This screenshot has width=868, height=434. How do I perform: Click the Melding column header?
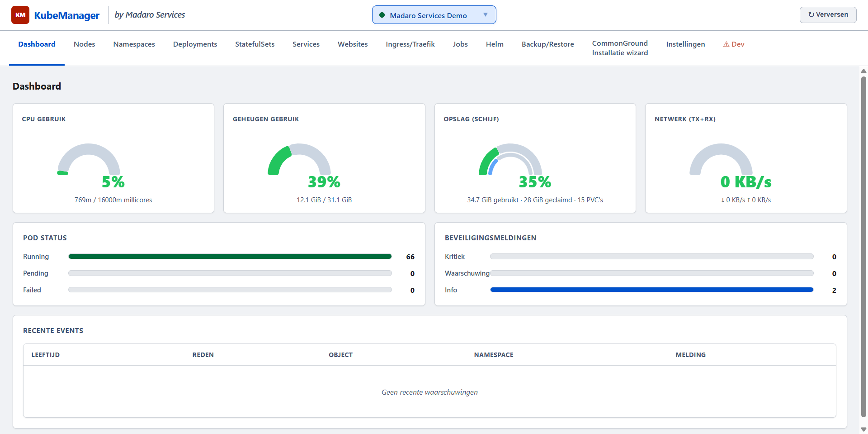pos(691,355)
